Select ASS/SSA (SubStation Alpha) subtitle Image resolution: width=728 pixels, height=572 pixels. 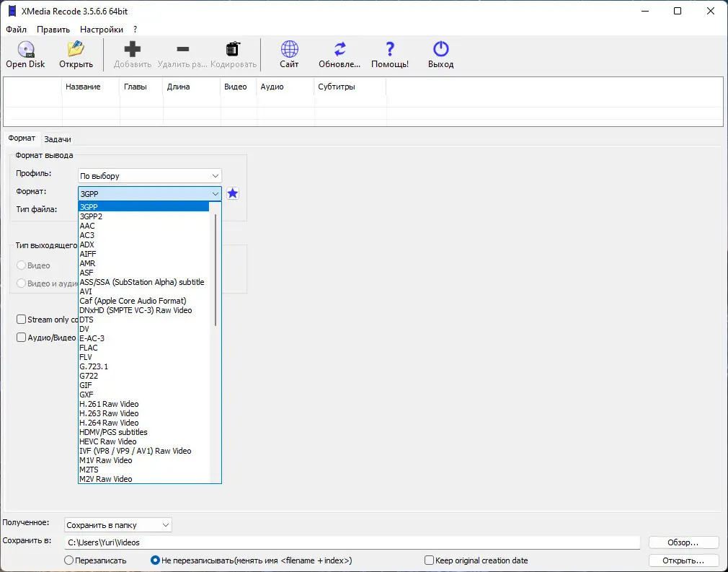coord(144,282)
